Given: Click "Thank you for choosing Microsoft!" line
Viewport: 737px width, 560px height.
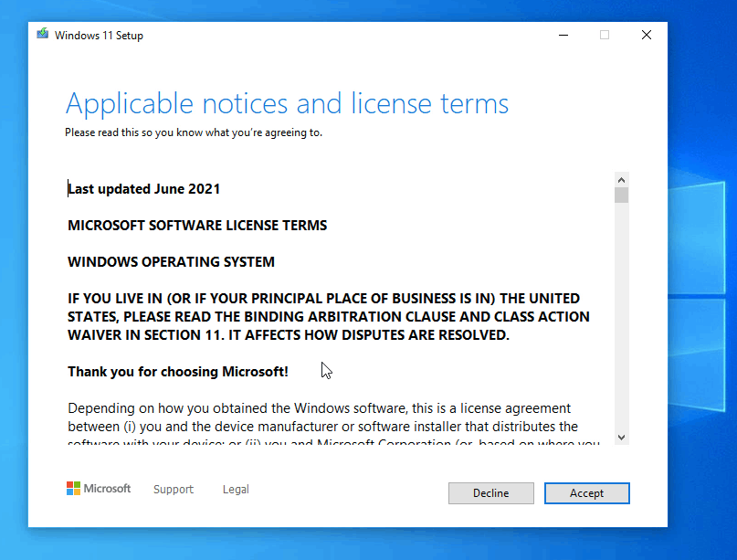Looking at the screenshot, I should coord(178,372).
